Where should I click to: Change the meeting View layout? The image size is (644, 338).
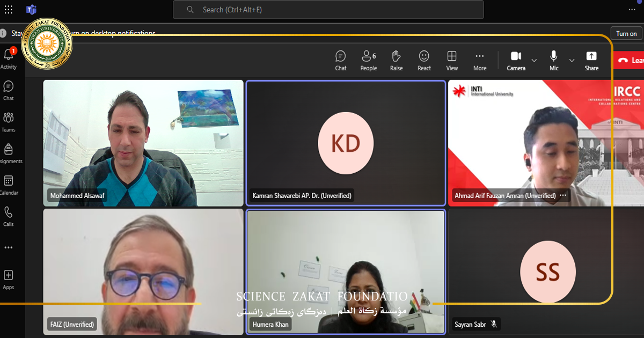pyautogui.click(x=452, y=60)
